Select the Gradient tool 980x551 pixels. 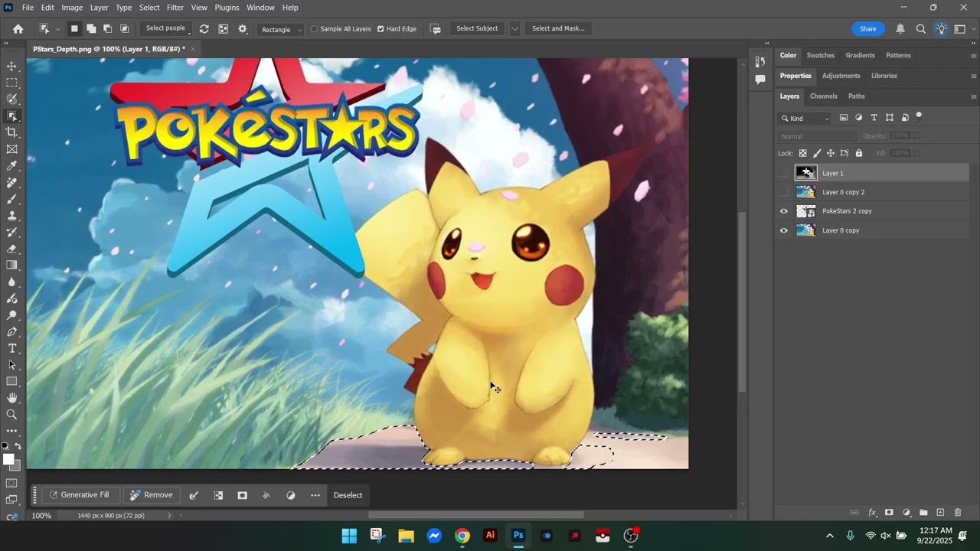pos(11,265)
